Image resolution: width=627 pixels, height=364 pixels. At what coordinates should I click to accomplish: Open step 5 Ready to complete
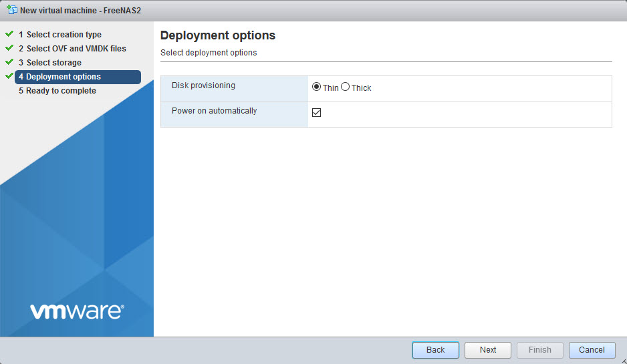coord(57,91)
